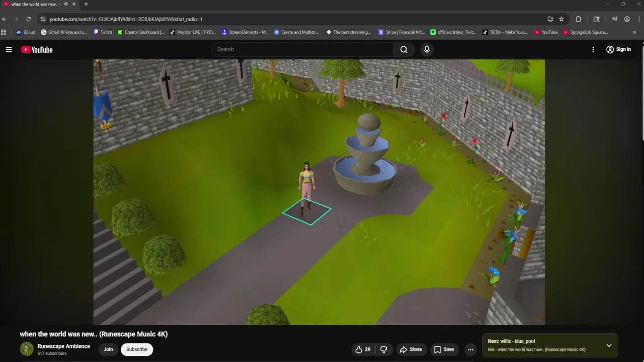
Task: Go forward in browser history
Action: pyautogui.click(x=16, y=19)
